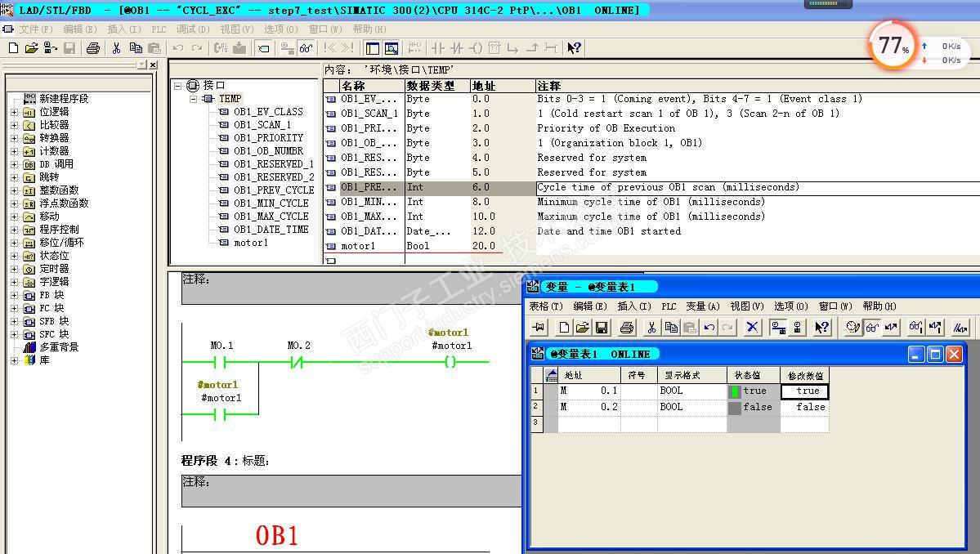Click the Print icon in variable table toolbar
The width and height of the screenshot is (980, 554).
tap(627, 328)
